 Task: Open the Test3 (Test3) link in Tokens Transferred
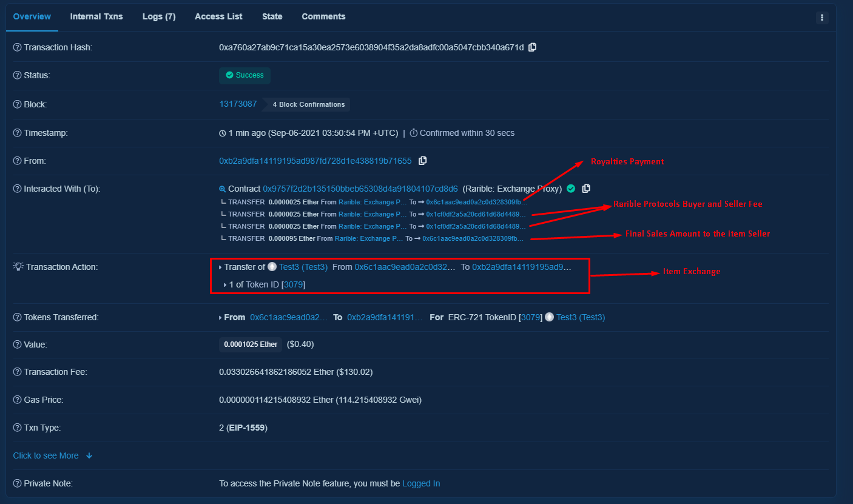click(x=581, y=317)
